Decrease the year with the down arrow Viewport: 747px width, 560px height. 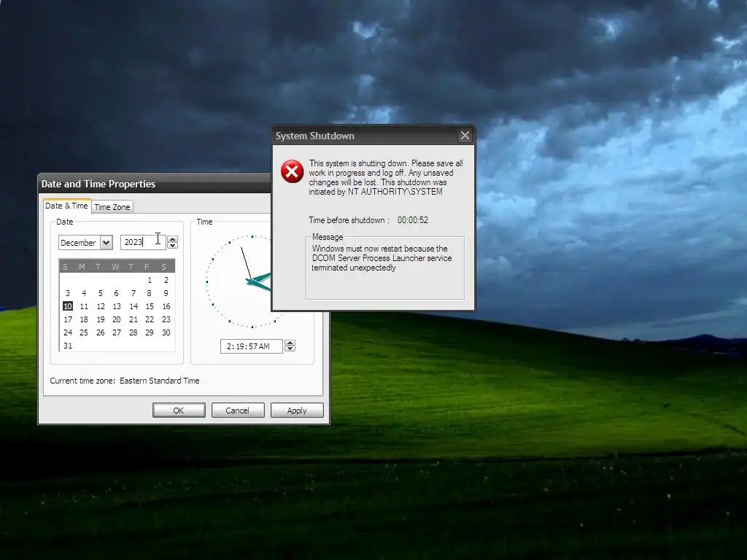pyautogui.click(x=172, y=245)
